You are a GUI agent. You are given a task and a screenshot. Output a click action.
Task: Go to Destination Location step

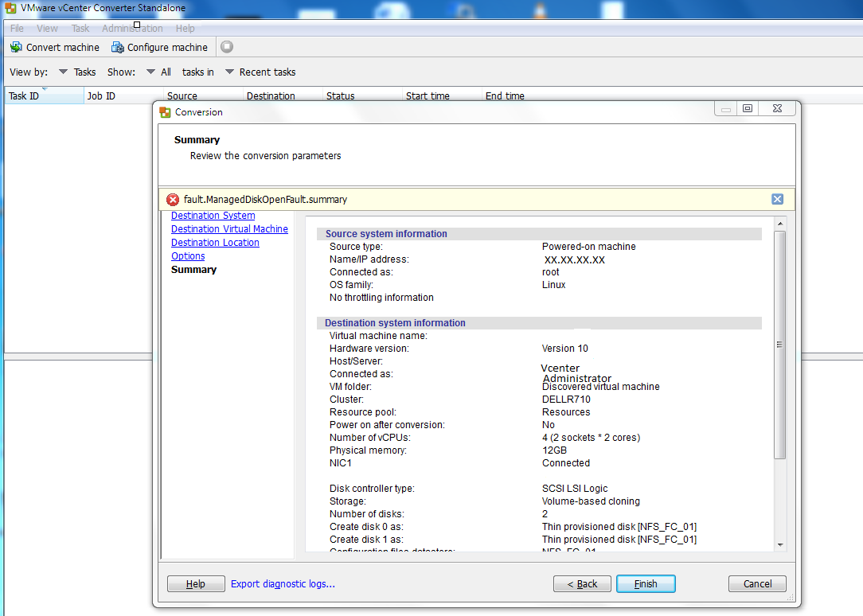pyautogui.click(x=215, y=243)
